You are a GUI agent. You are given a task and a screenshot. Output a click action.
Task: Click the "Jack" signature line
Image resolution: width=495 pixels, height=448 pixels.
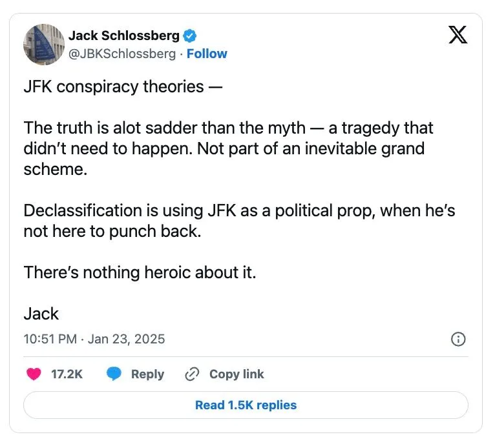click(x=41, y=314)
